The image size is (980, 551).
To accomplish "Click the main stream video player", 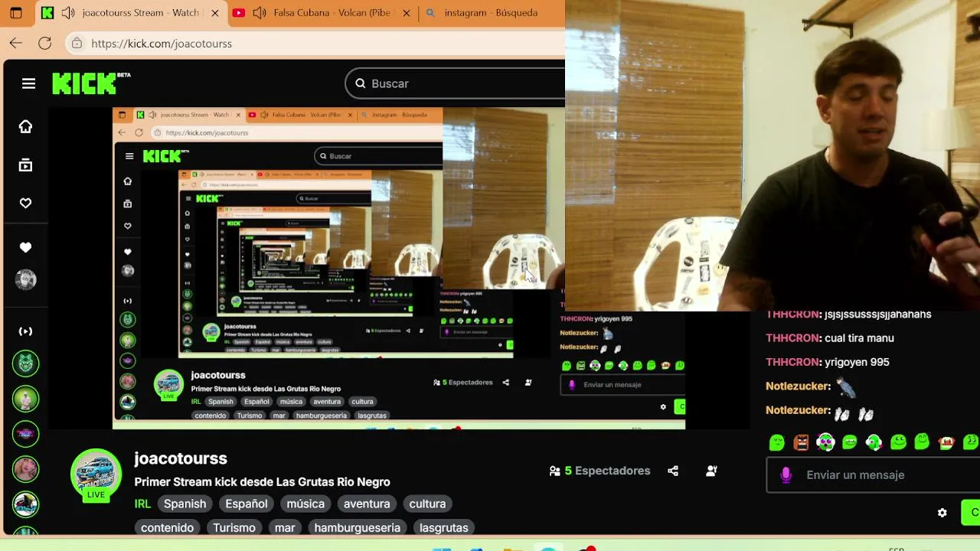I will [x=398, y=268].
